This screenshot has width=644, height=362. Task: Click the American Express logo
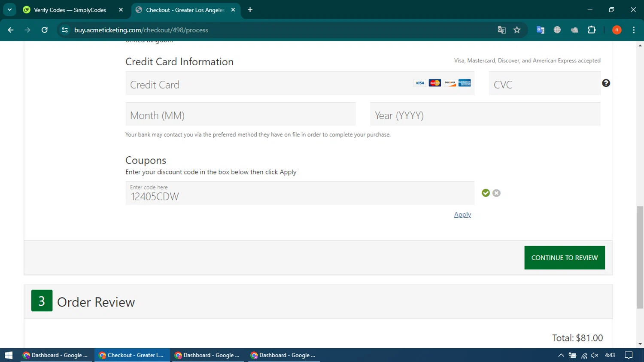click(465, 83)
